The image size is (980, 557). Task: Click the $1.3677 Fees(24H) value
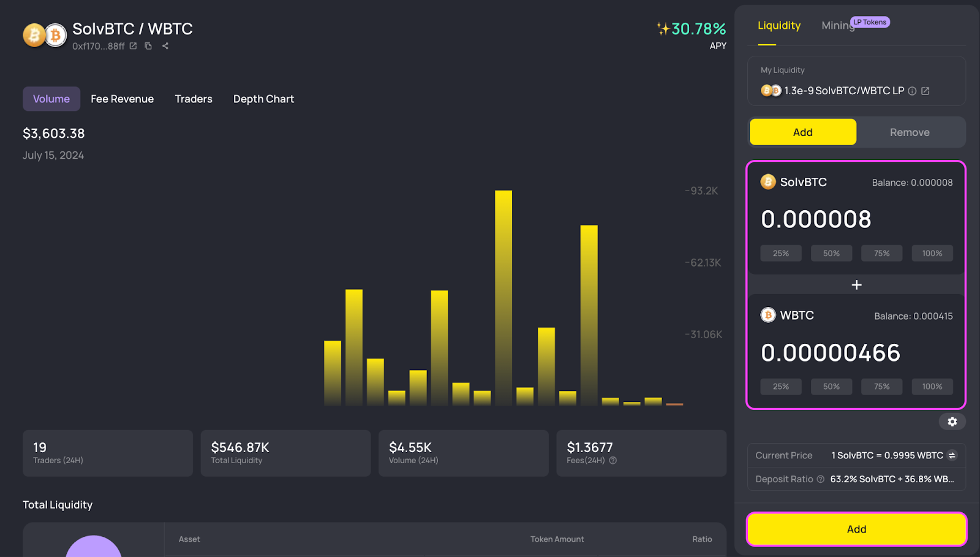(590, 447)
